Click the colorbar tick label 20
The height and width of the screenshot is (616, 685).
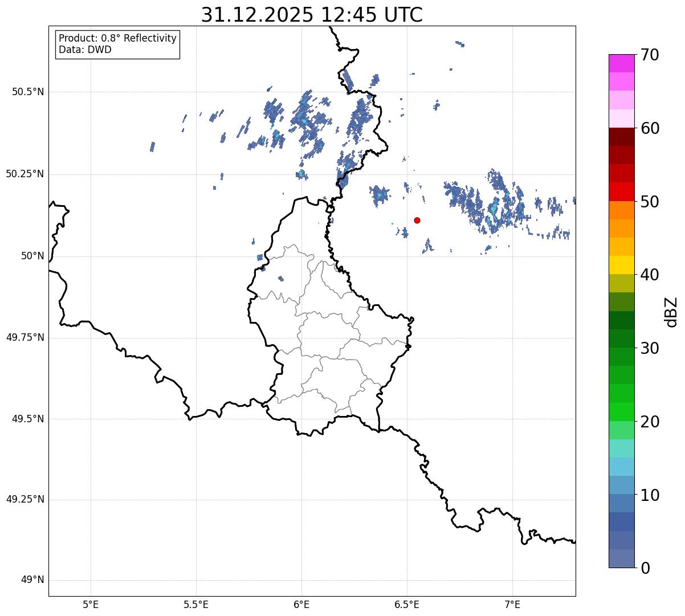pyautogui.click(x=650, y=422)
